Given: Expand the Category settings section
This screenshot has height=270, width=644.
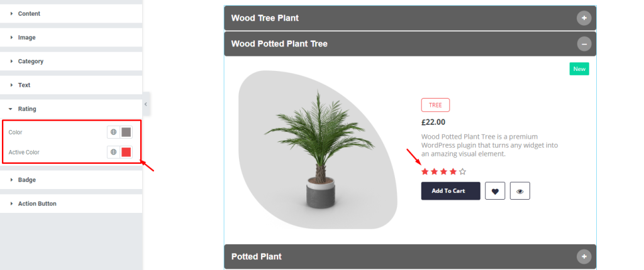Looking at the screenshot, I should [x=71, y=61].
